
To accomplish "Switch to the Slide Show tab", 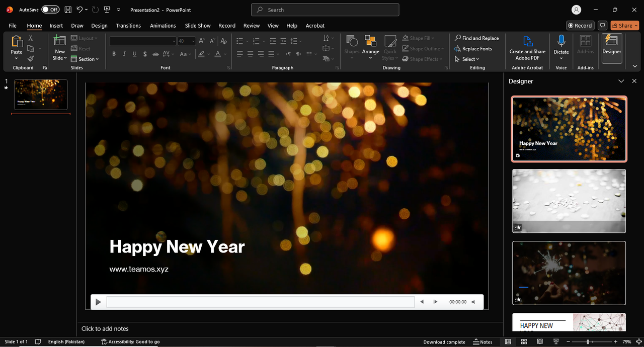I will 198,26.
